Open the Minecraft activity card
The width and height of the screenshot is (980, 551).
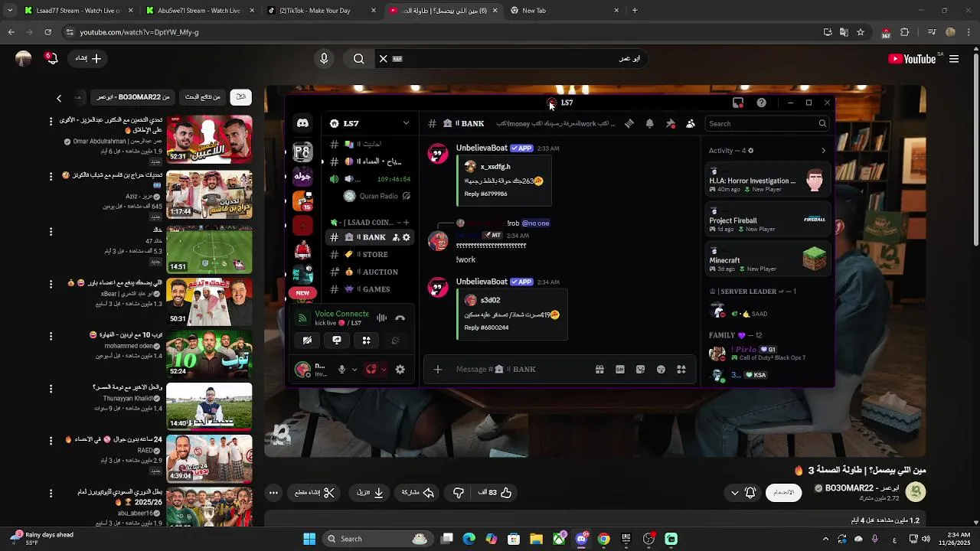click(768, 260)
